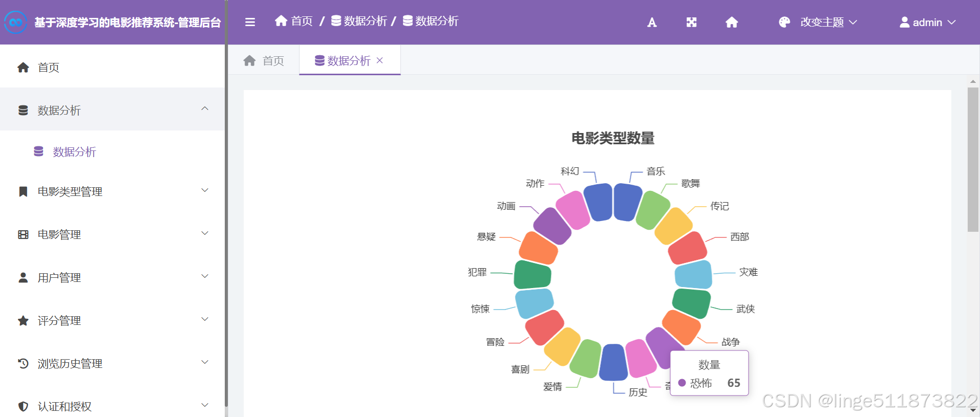This screenshot has height=417, width=980.
Task: Click the purple database icon of submenu 数据分析
Action: click(38, 151)
